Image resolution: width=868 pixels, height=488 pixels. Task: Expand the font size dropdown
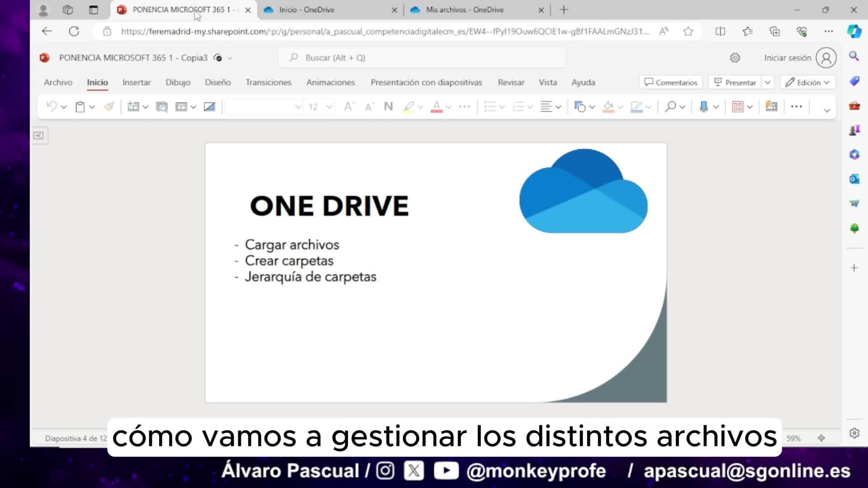(329, 107)
